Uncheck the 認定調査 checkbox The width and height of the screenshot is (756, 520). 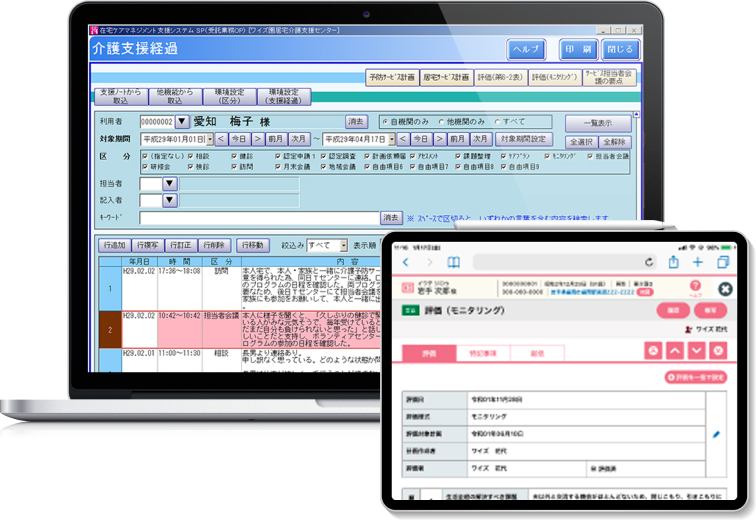pos(324,156)
